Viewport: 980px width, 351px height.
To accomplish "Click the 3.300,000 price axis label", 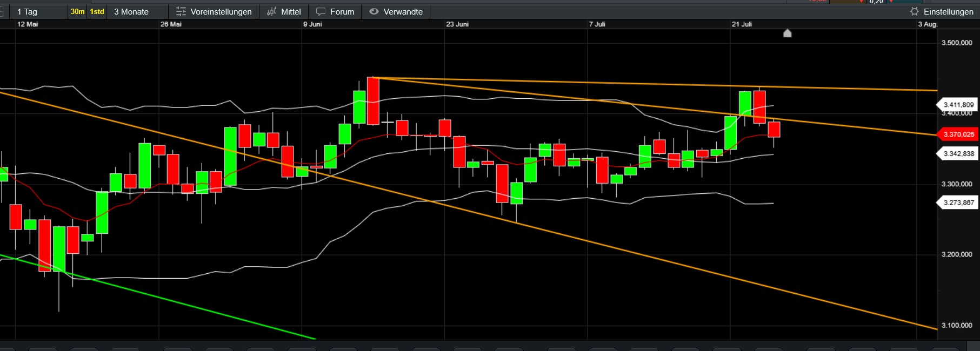I will tap(957, 184).
